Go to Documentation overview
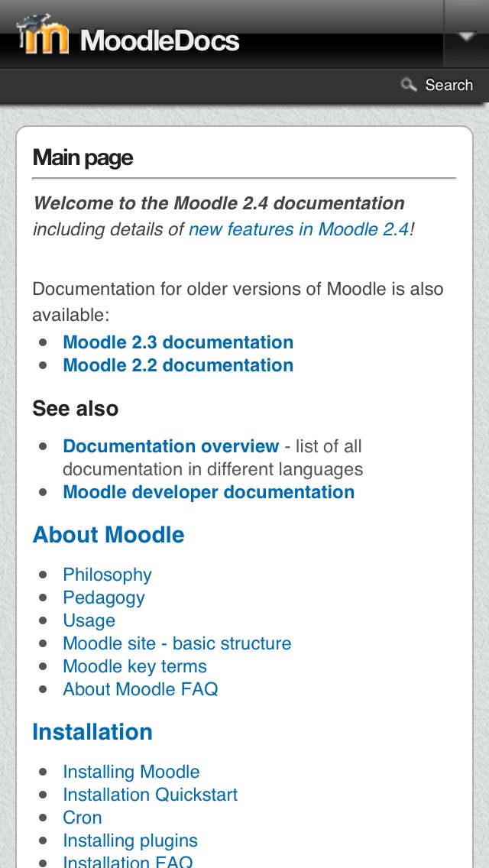The width and height of the screenshot is (489, 868). [x=170, y=446]
